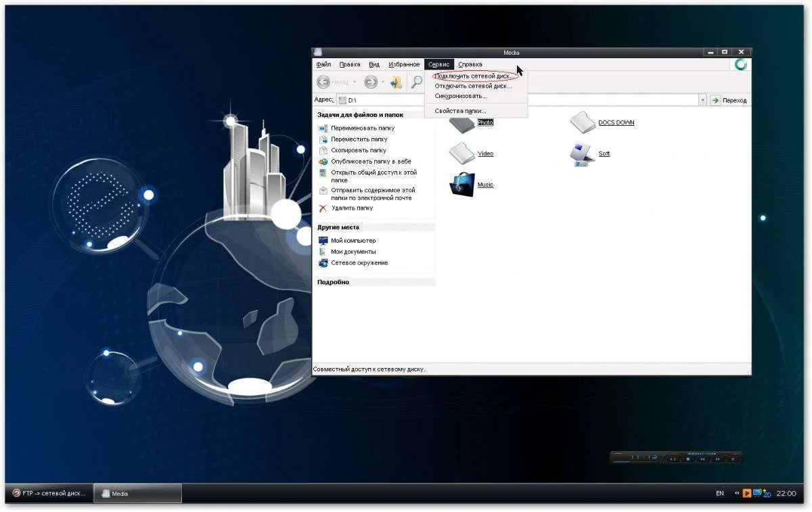This screenshot has height=512, width=812.
Task: Open the Справка menu
Action: click(470, 64)
